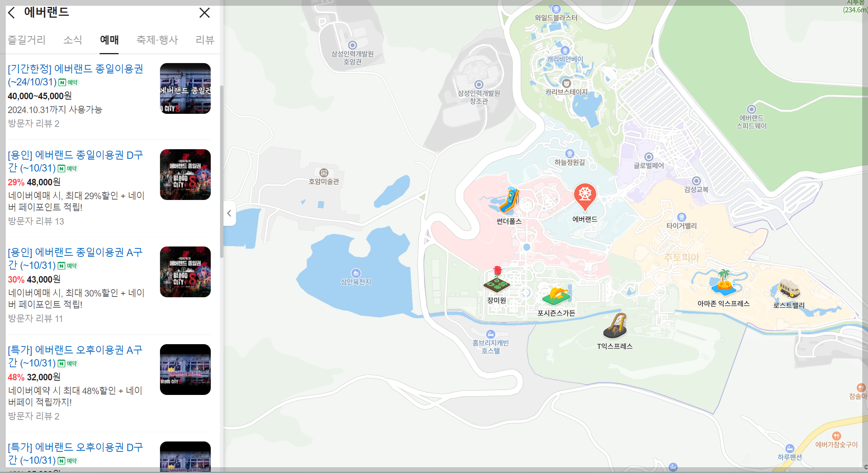Click the 삼성인력개발원 호암관 marker
This screenshot has height=473, width=868.
[352, 45]
